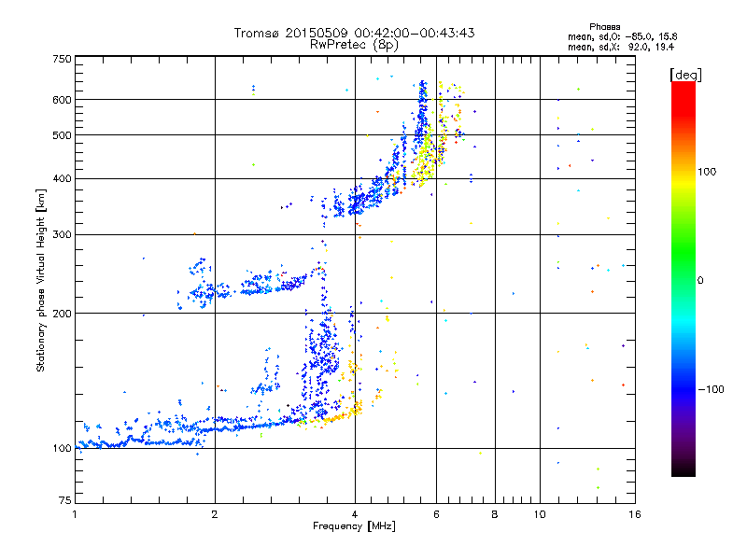Screen dimensions: 747x560
Task: Click y-axis tick value '500'
Action: [62, 135]
